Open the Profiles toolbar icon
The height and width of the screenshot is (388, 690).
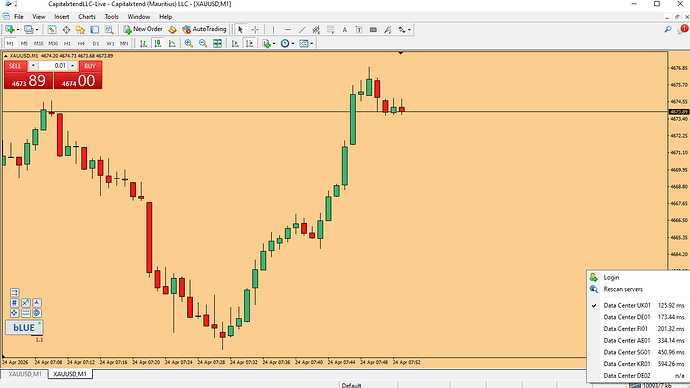pyautogui.click(x=29, y=29)
